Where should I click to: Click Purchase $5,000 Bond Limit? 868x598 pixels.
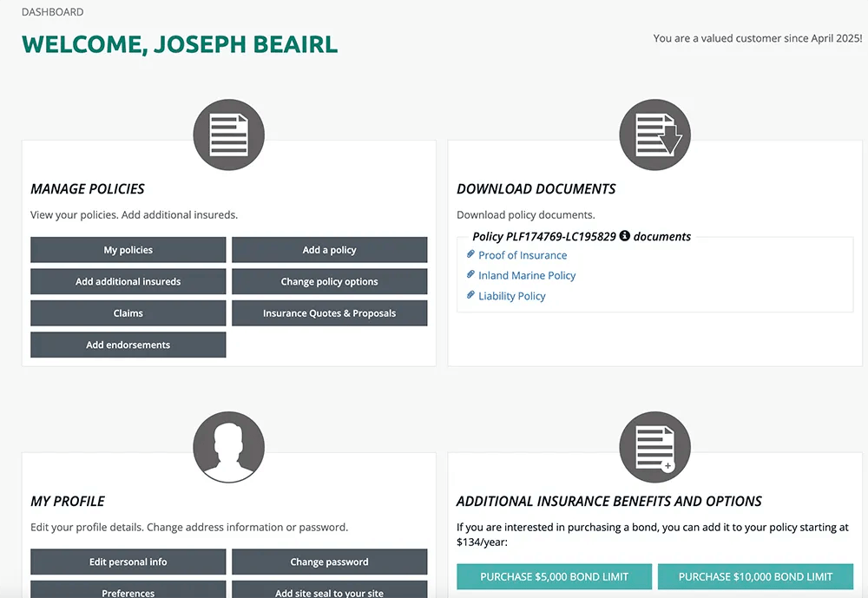click(554, 576)
